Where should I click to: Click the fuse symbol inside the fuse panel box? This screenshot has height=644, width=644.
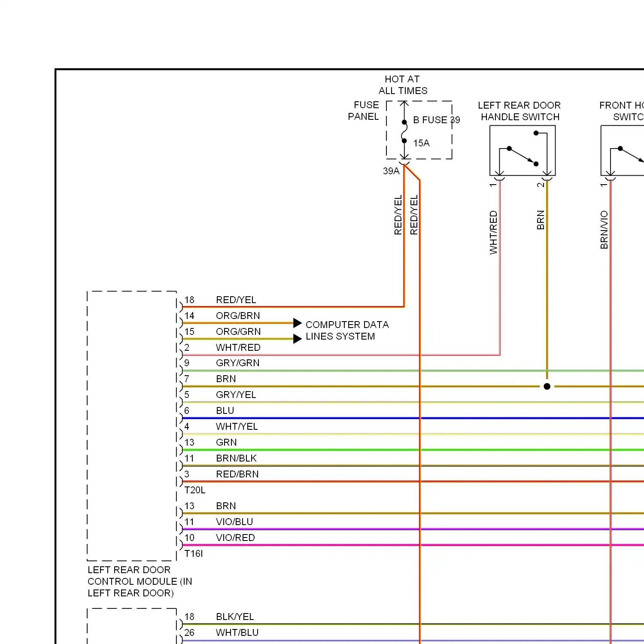pyautogui.click(x=404, y=131)
